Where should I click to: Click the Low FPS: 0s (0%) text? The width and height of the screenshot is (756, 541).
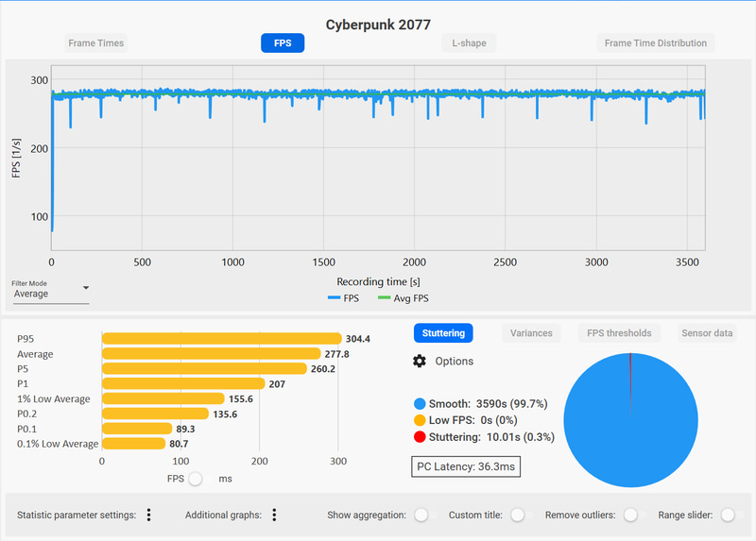(473, 420)
